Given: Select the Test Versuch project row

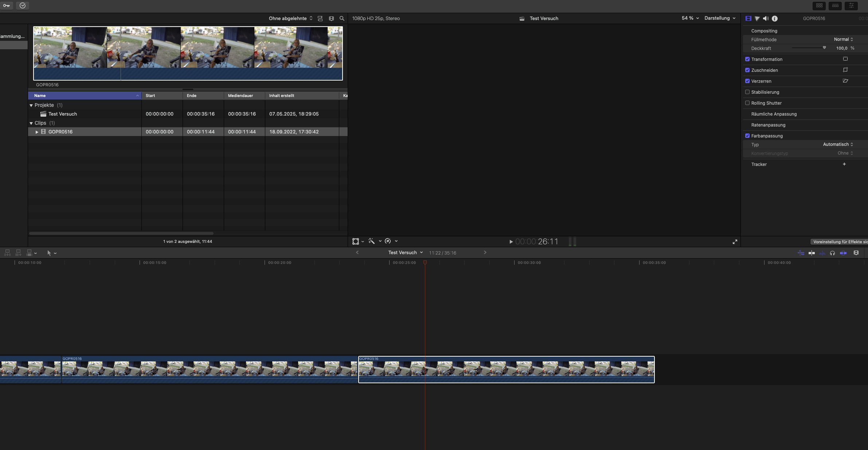Looking at the screenshot, I should tap(63, 114).
